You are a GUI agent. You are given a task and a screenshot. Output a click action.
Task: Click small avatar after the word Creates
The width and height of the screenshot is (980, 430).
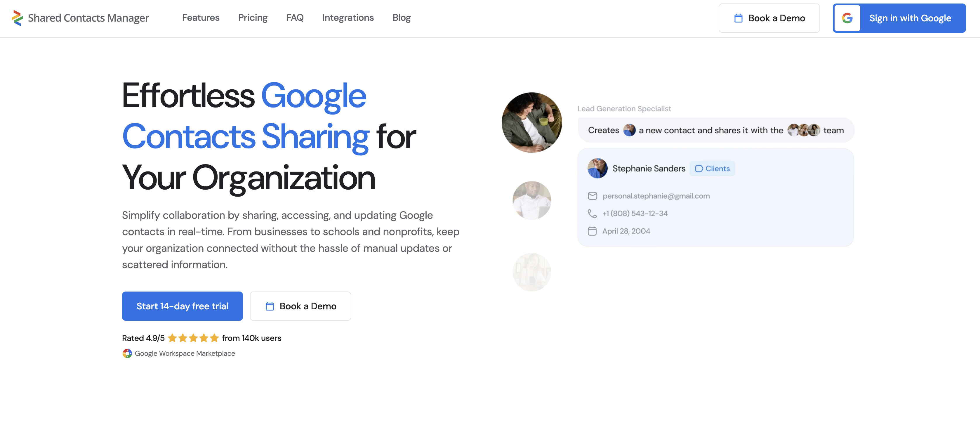tap(629, 130)
